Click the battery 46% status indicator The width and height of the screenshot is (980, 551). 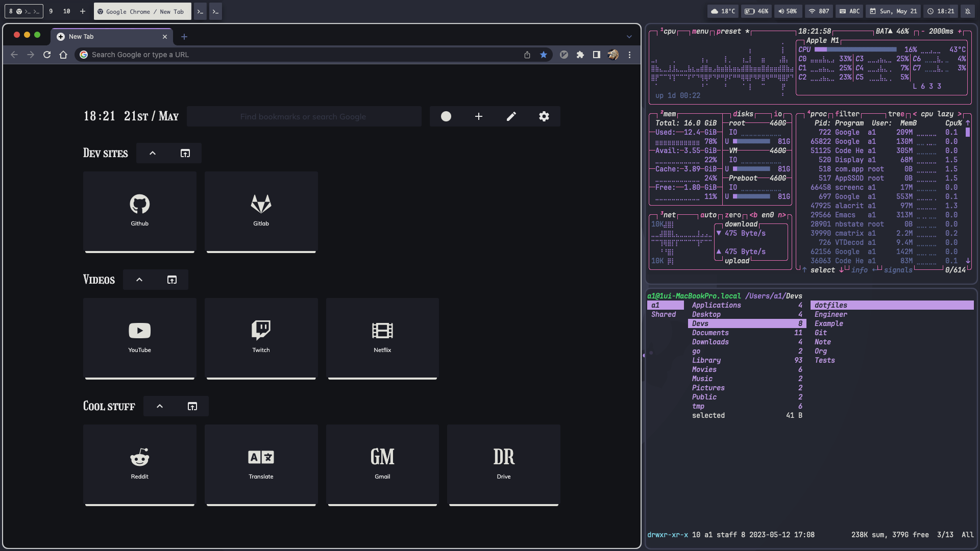pos(757,11)
